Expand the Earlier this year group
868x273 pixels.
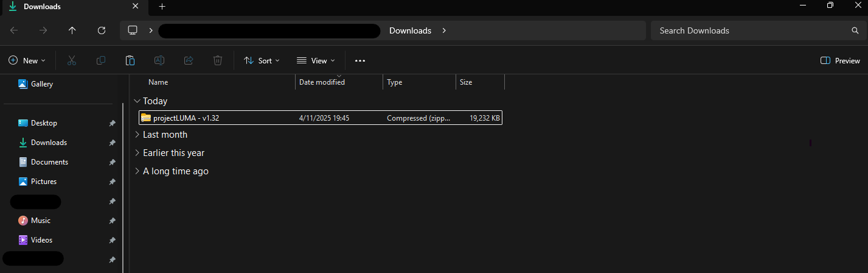(x=137, y=153)
